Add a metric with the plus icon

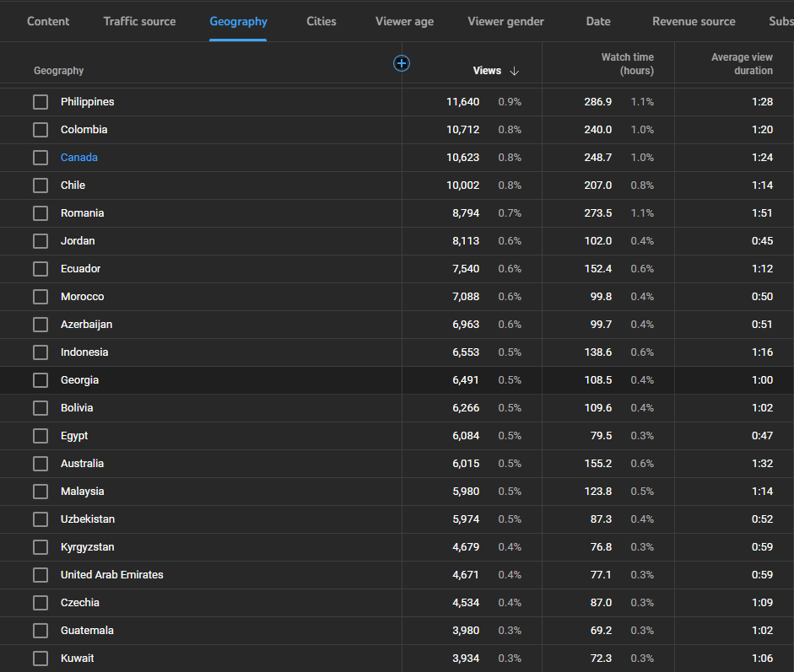click(x=402, y=63)
